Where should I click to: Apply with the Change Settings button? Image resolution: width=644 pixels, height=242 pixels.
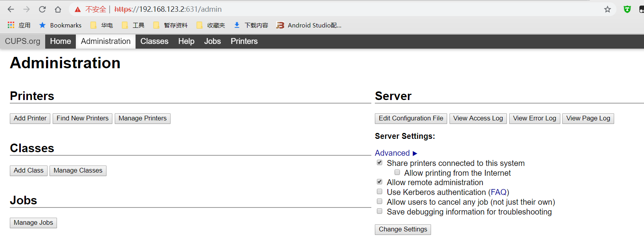click(x=403, y=229)
